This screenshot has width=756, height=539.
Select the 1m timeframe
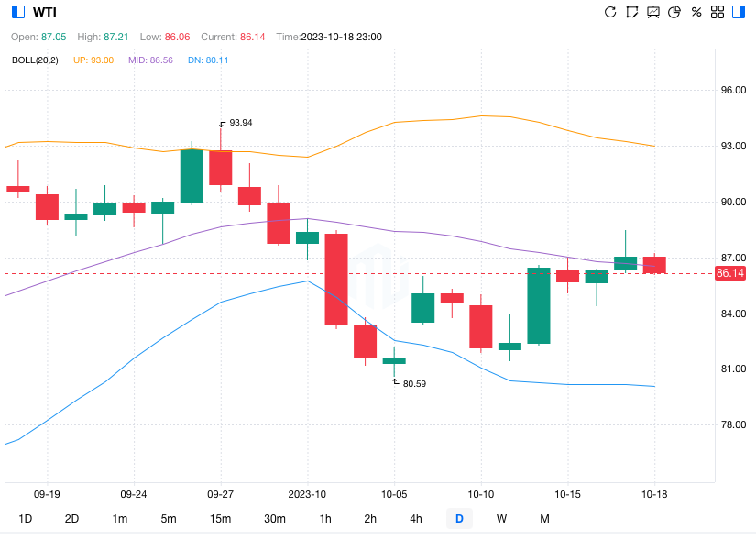pos(120,519)
